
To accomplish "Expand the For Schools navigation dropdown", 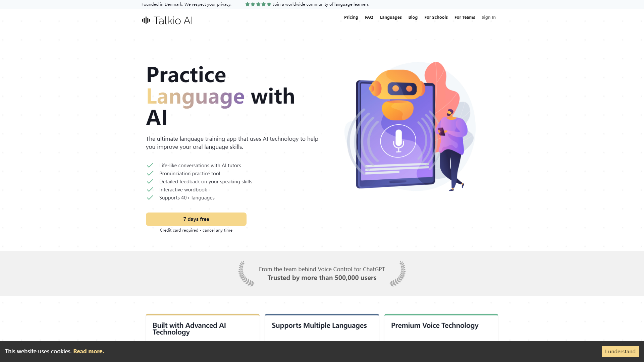I will coord(436,17).
